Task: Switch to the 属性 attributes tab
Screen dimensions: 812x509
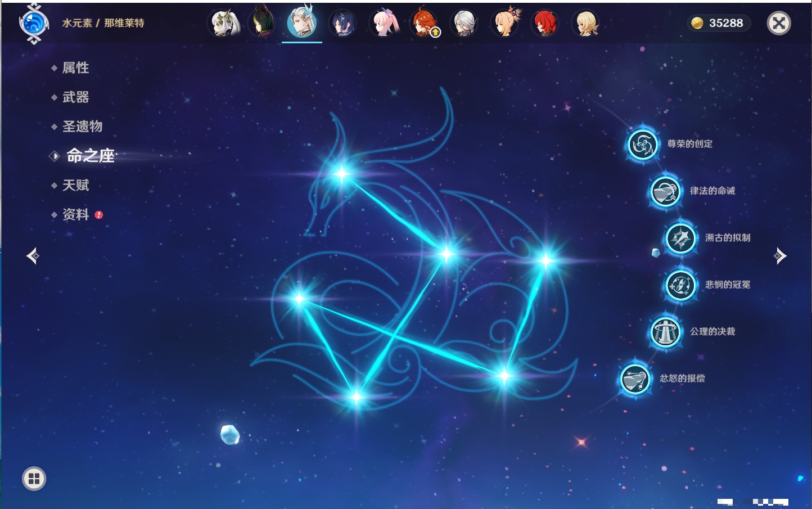Action: click(75, 68)
